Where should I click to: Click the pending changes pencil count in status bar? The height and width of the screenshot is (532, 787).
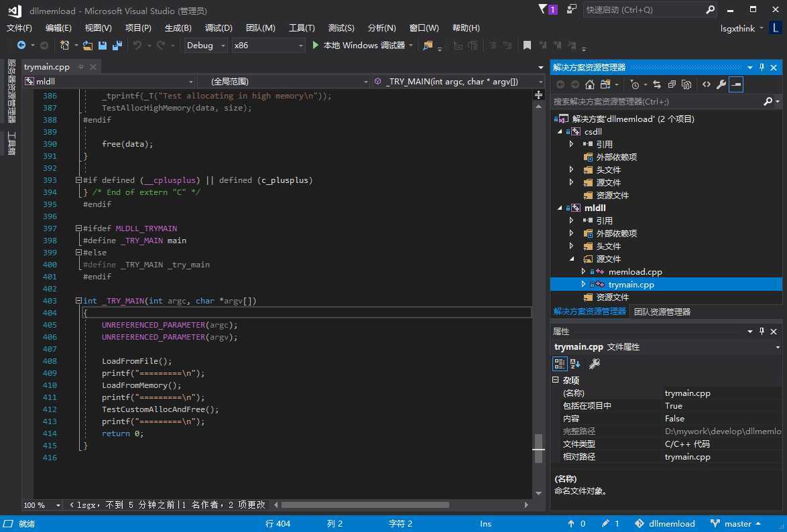610,523
